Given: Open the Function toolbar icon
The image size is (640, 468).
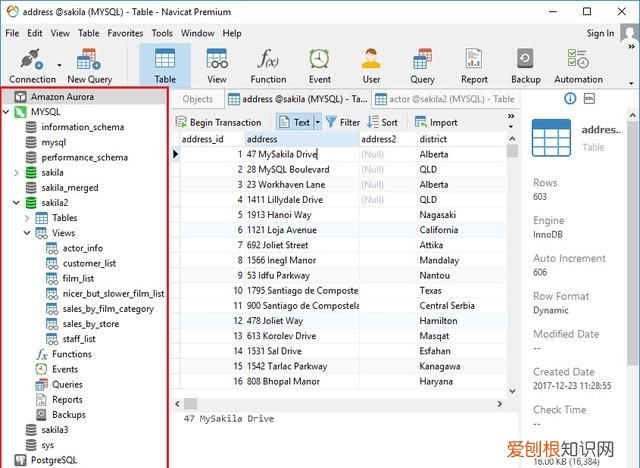Looking at the screenshot, I should pyautogui.click(x=268, y=63).
